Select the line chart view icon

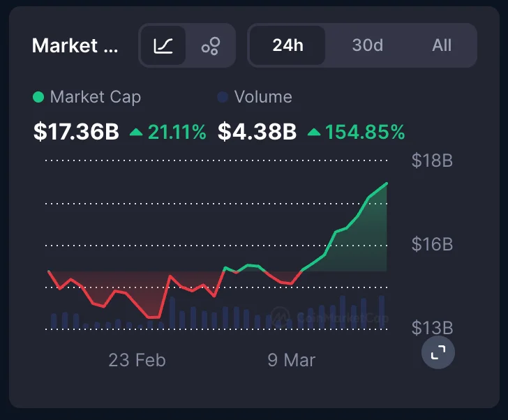click(x=163, y=46)
